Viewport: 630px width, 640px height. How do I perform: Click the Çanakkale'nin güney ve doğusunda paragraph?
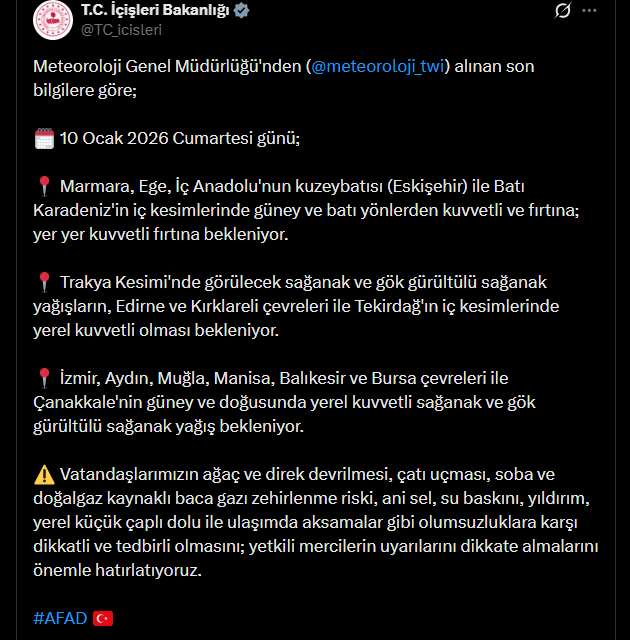[284, 402]
